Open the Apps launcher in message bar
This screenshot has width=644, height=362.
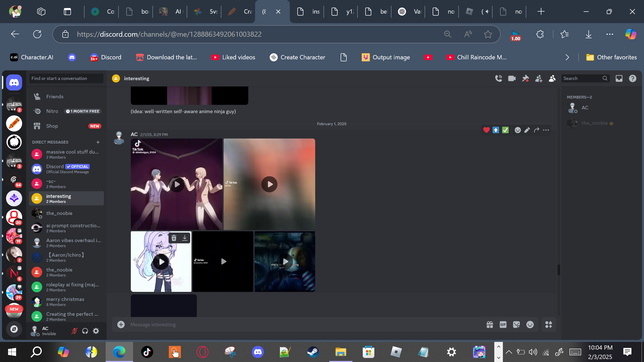[x=549, y=325]
